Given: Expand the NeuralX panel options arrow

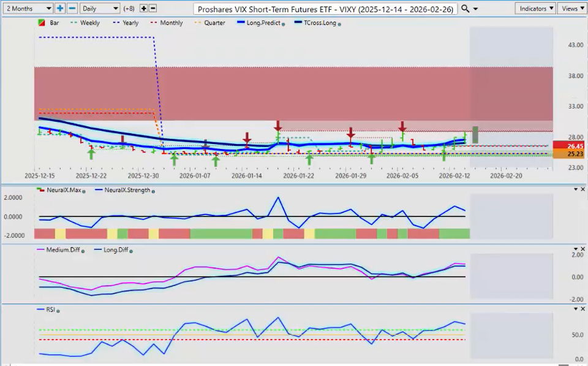Looking at the screenshot, I should (x=575, y=189).
